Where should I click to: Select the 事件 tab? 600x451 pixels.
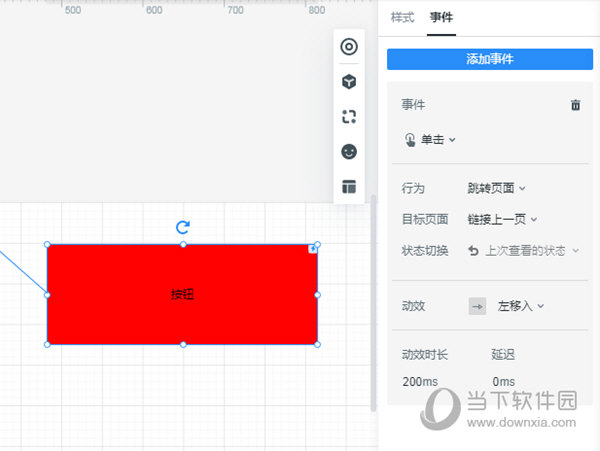pos(441,18)
